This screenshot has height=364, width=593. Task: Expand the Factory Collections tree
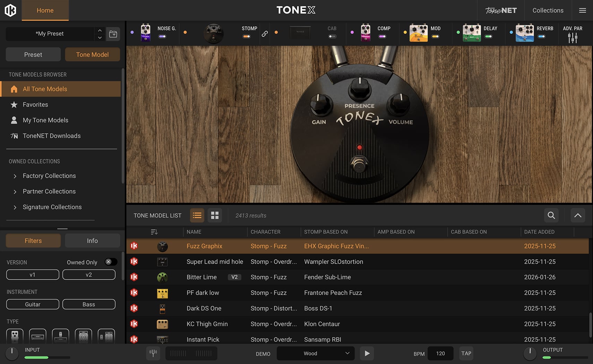coord(15,176)
